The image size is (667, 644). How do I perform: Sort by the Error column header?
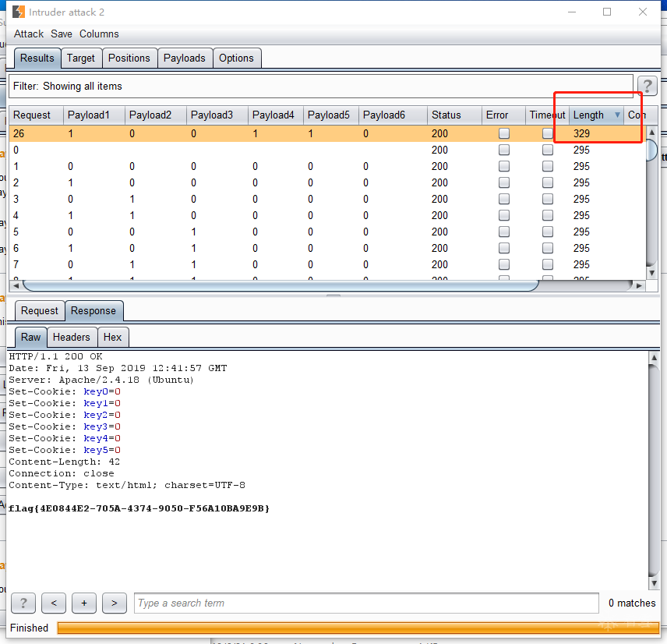coord(503,115)
